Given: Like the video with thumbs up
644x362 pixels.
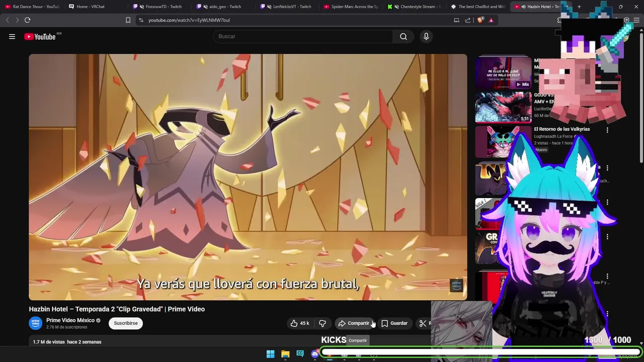Looking at the screenshot, I should click(x=300, y=323).
